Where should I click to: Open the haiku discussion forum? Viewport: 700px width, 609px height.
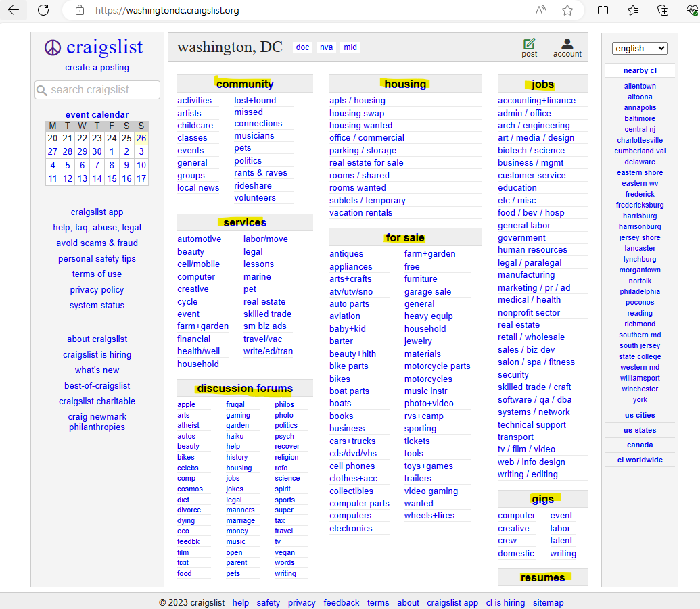pyautogui.click(x=235, y=437)
